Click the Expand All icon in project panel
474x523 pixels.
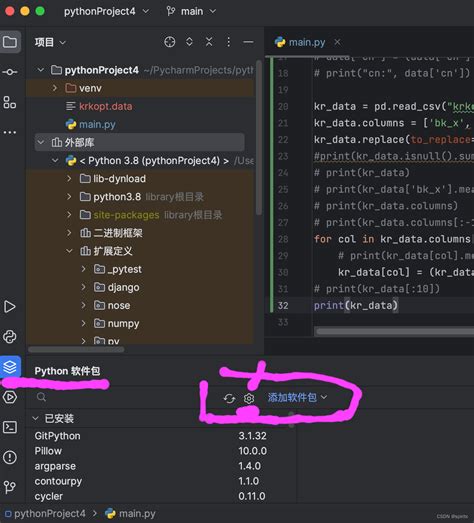(x=189, y=42)
